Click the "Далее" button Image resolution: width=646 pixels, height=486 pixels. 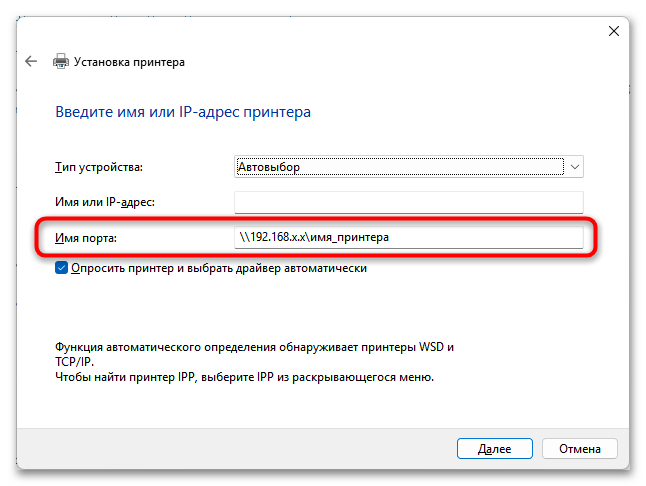pos(486,449)
